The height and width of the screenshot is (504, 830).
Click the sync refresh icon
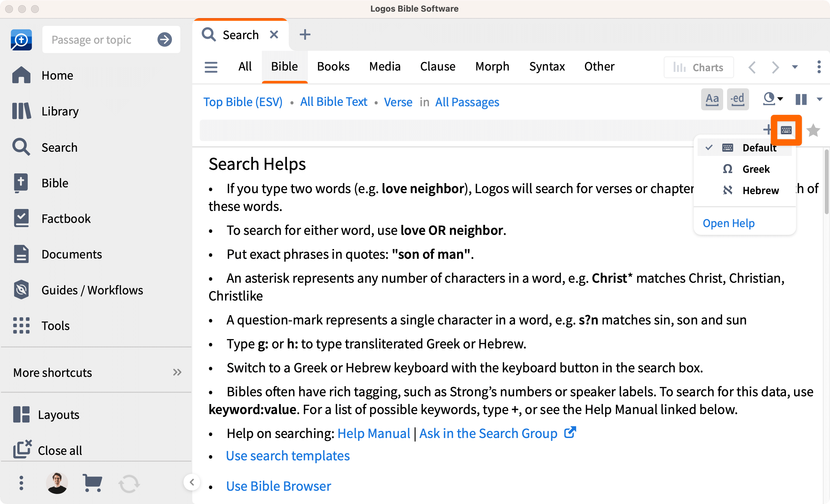pyautogui.click(x=129, y=484)
